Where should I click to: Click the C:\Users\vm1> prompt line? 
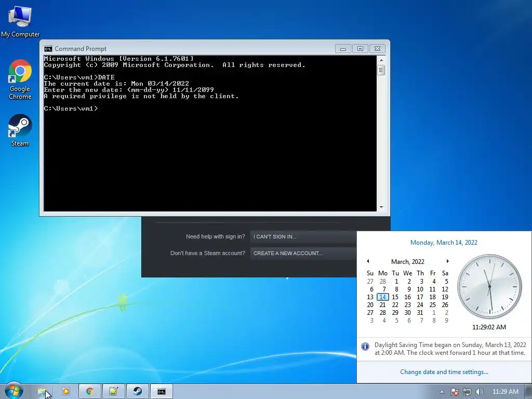pos(71,109)
